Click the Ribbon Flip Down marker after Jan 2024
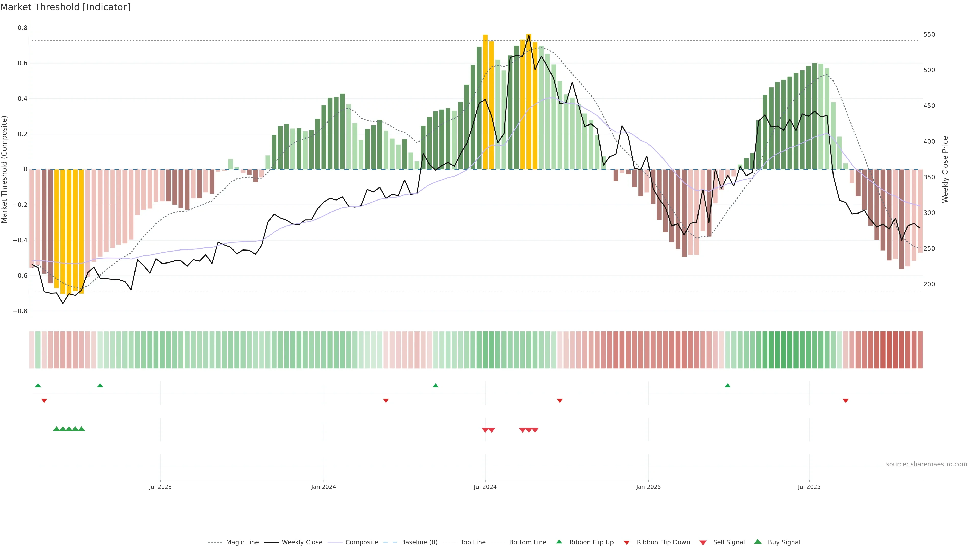 (x=386, y=401)
